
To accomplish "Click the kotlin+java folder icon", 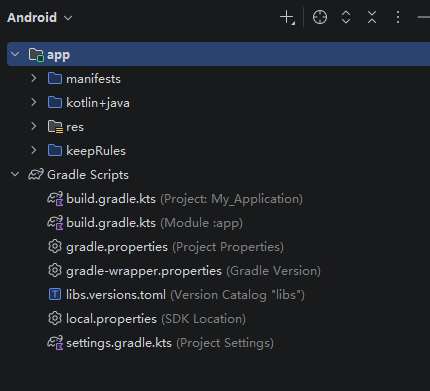I will click(x=55, y=102).
